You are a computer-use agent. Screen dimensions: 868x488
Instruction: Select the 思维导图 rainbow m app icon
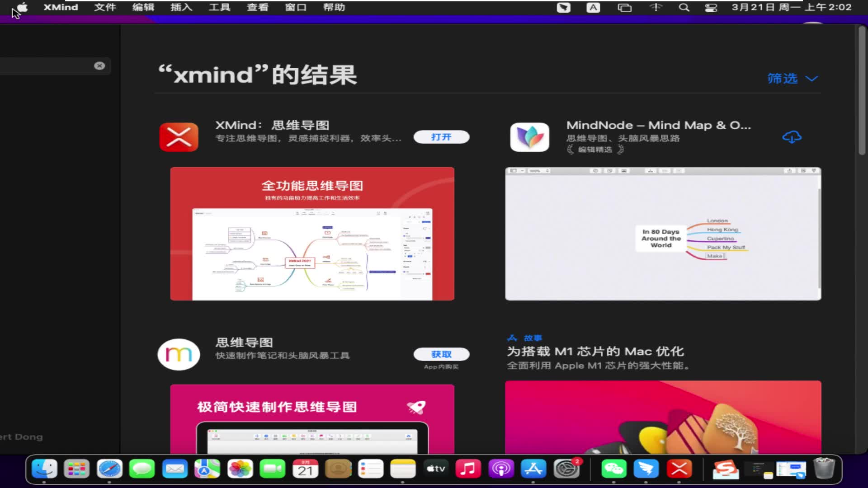(178, 355)
